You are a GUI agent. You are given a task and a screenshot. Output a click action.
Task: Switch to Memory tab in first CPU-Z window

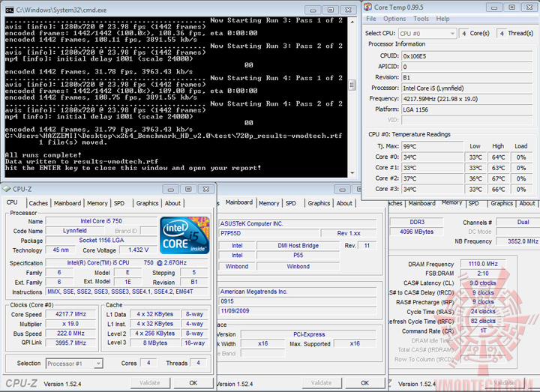[97, 203]
